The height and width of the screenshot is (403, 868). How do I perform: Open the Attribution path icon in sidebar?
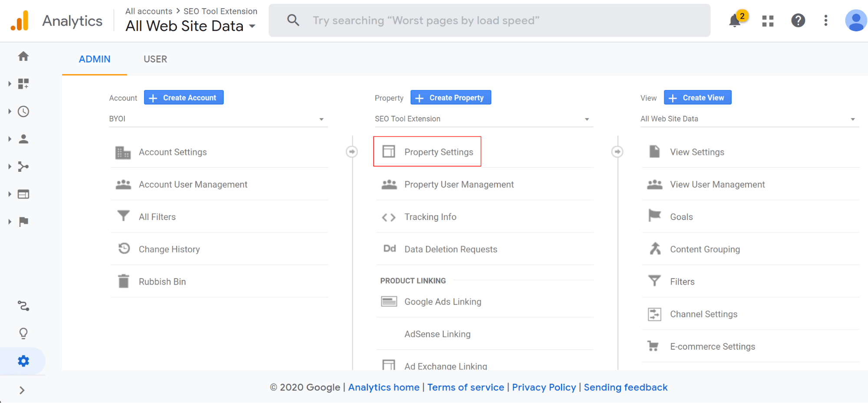(x=23, y=306)
